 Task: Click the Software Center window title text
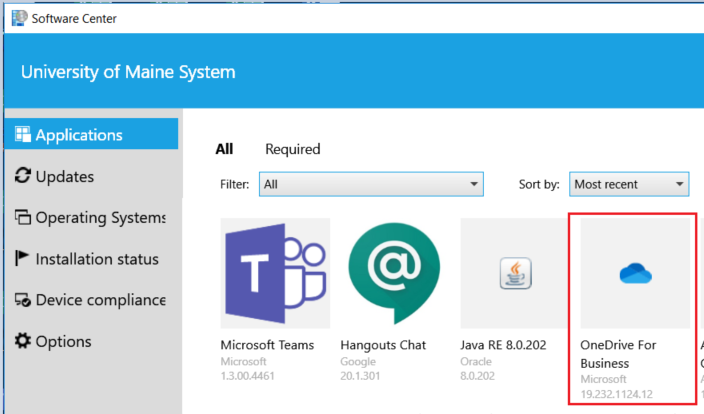pos(74,18)
